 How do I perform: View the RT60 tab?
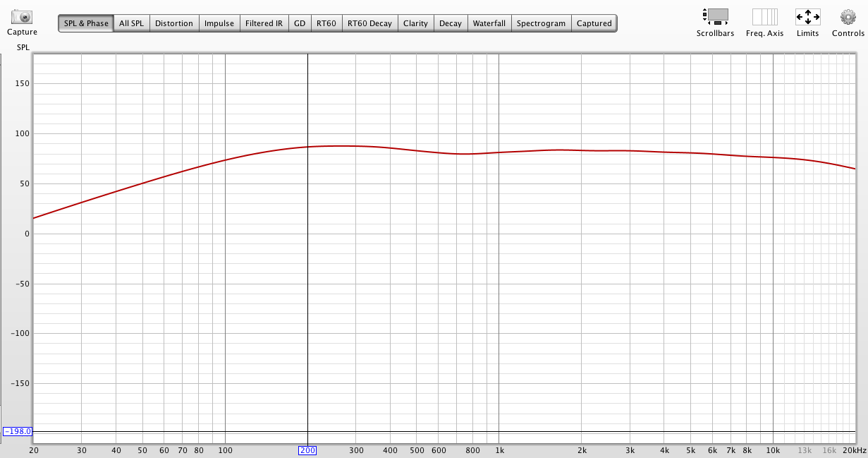coord(326,23)
